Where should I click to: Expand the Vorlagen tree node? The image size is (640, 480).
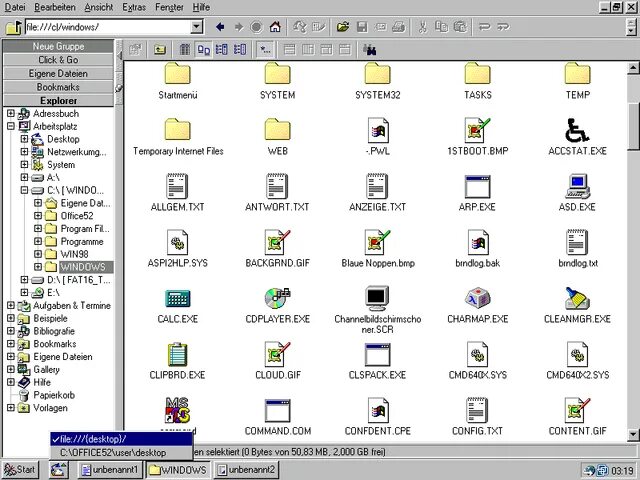point(11,408)
